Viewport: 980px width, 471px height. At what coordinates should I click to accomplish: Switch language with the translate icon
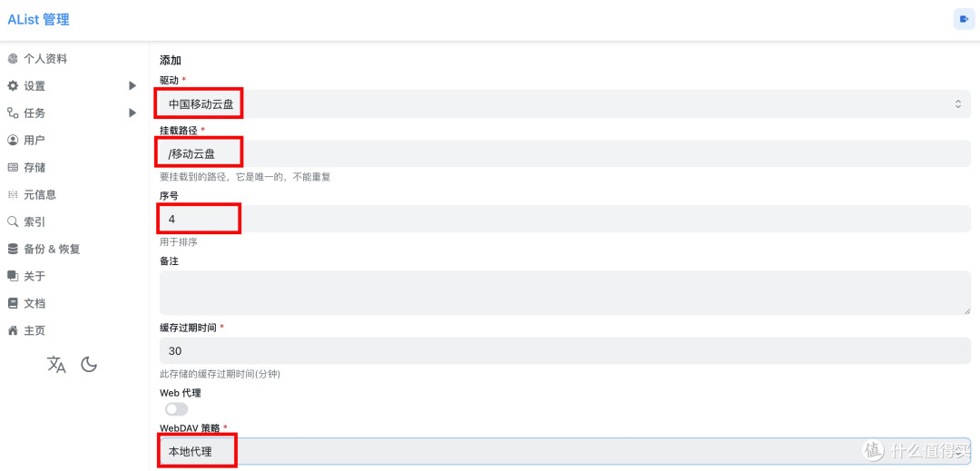coord(56,364)
